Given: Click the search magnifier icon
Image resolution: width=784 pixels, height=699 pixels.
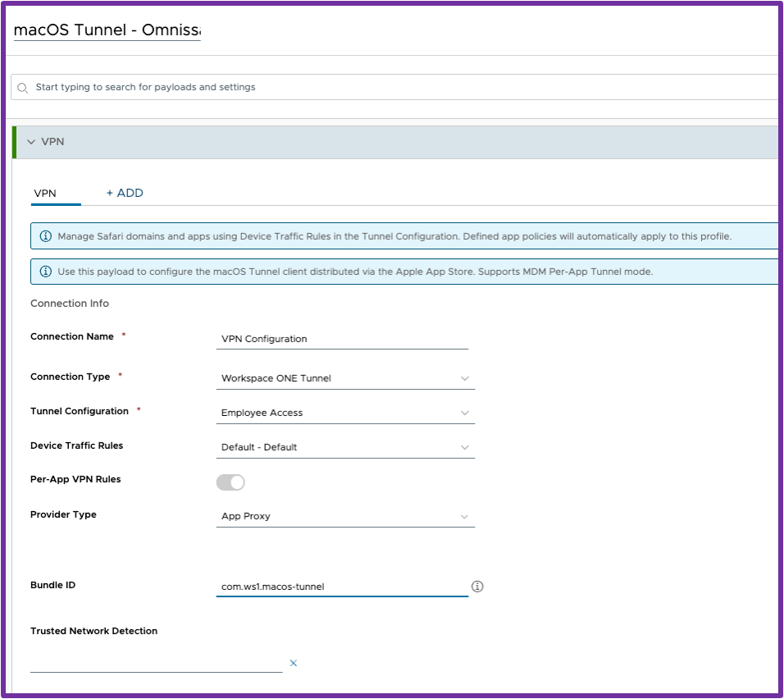Looking at the screenshot, I should [22, 86].
